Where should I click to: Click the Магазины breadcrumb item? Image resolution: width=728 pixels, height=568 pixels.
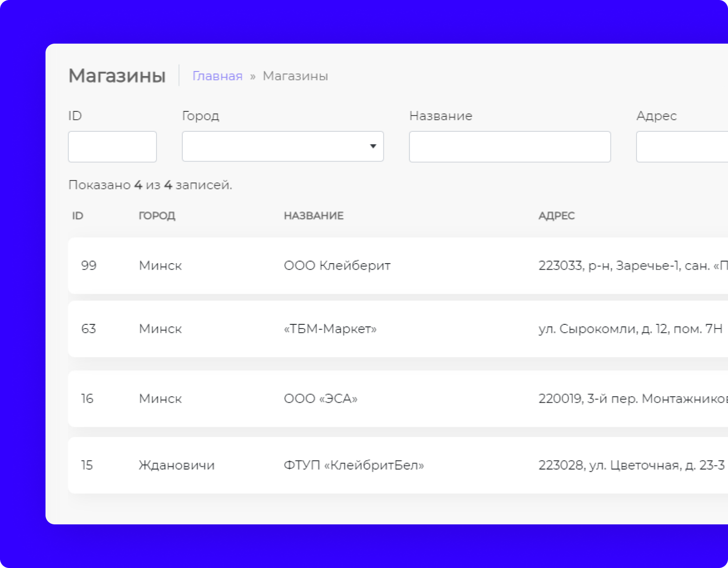[295, 76]
